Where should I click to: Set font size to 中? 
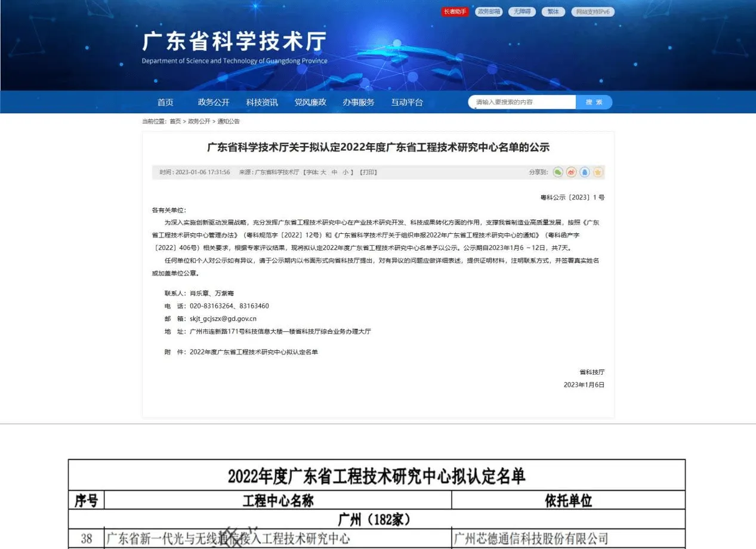click(x=335, y=172)
